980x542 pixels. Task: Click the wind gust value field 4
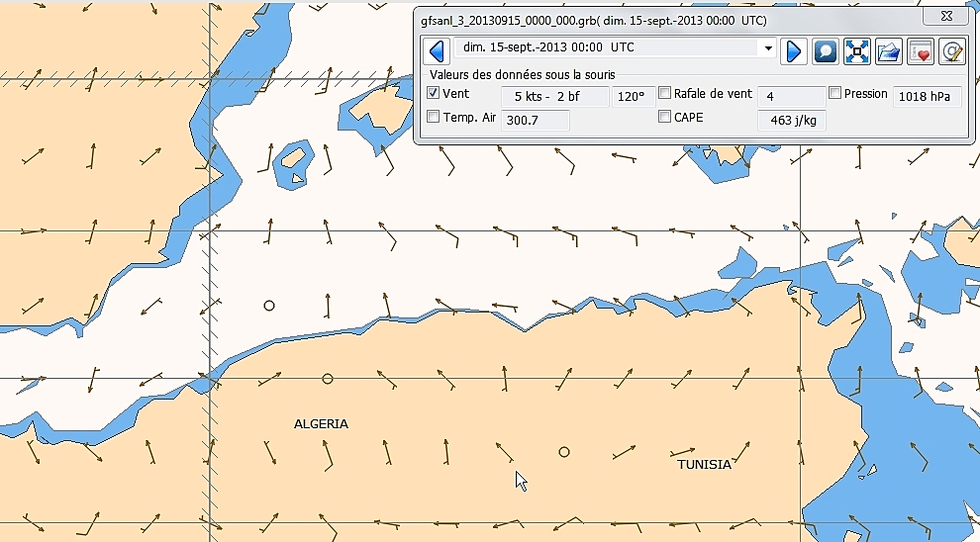(791, 96)
